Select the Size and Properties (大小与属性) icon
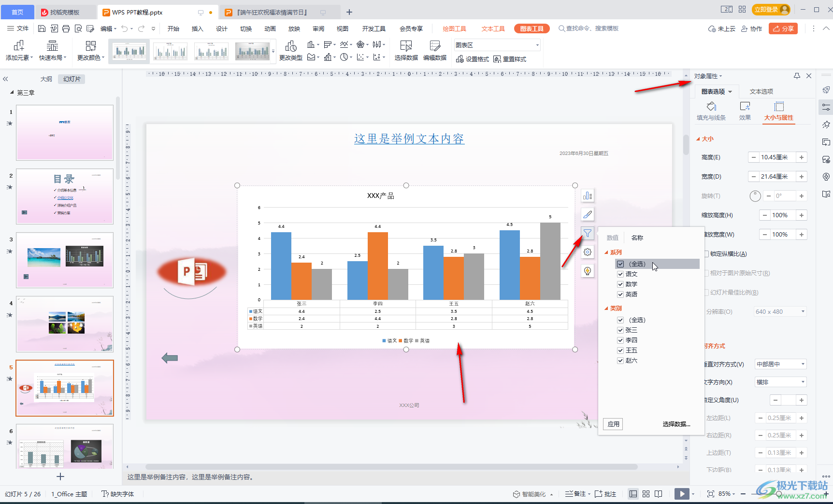The width and height of the screenshot is (833, 504). pyautogui.click(x=779, y=106)
